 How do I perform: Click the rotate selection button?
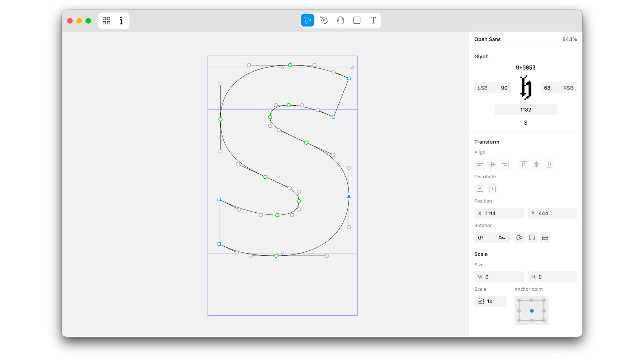(519, 237)
